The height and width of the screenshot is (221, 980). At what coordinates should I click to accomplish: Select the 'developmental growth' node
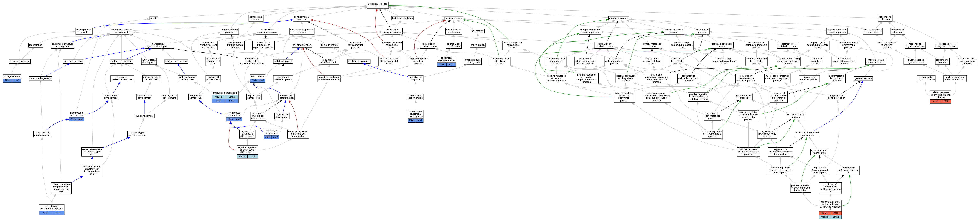[84, 31]
